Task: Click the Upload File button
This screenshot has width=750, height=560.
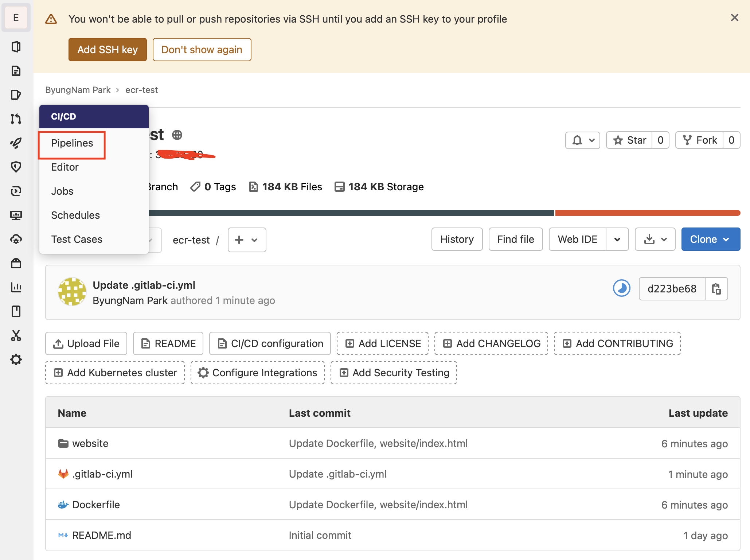Action: click(x=86, y=343)
